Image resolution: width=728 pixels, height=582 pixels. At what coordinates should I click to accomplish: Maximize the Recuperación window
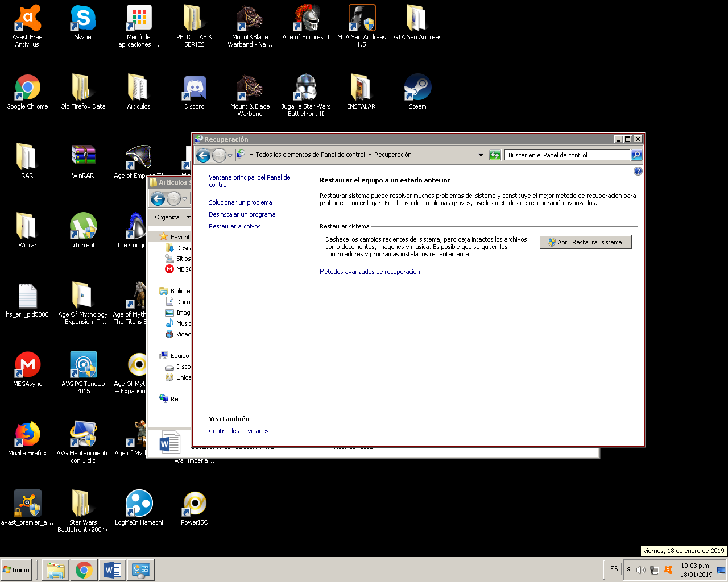(x=628, y=139)
